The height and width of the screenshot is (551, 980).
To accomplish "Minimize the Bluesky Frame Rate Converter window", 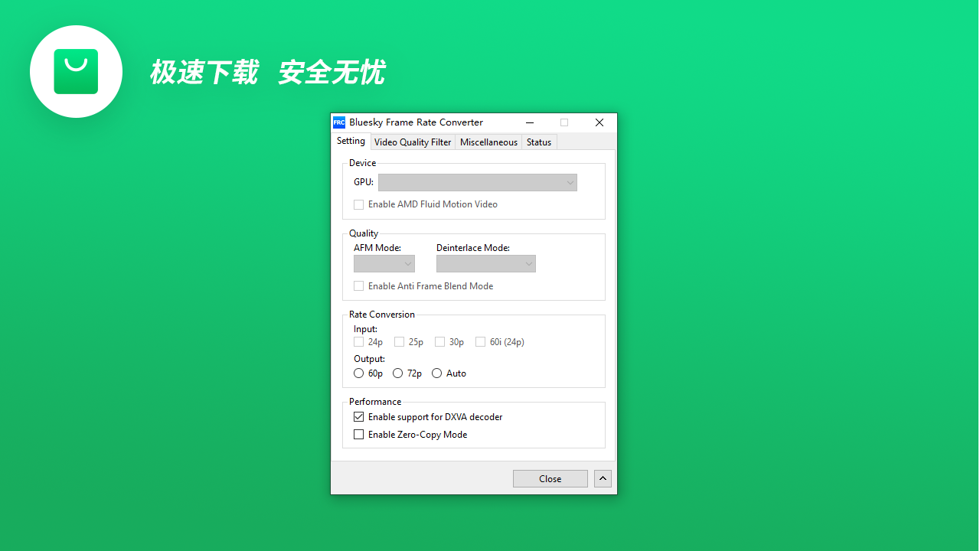I will [x=530, y=122].
